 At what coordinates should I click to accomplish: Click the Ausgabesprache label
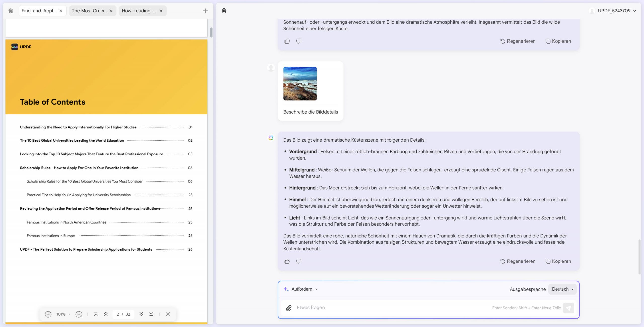pyautogui.click(x=528, y=289)
